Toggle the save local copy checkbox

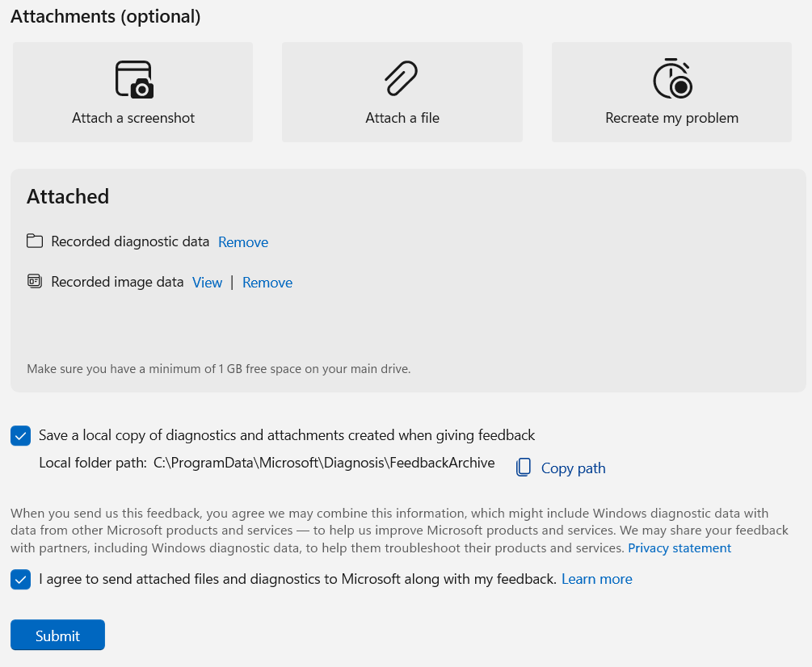tap(21, 436)
